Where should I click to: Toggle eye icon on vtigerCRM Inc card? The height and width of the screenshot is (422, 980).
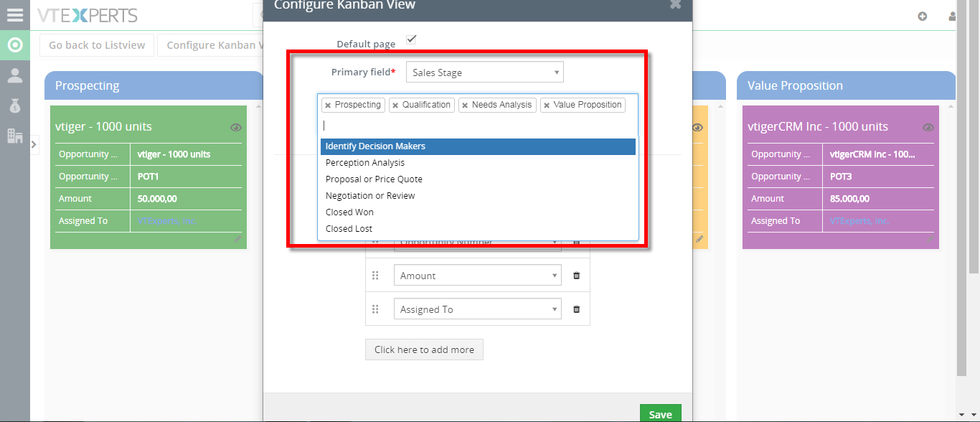tap(928, 128)
